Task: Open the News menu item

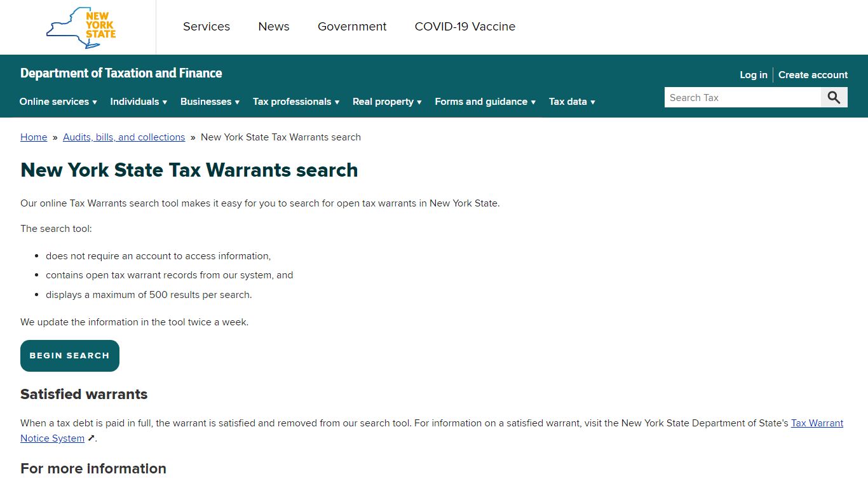Action: (x=274, y=27)
